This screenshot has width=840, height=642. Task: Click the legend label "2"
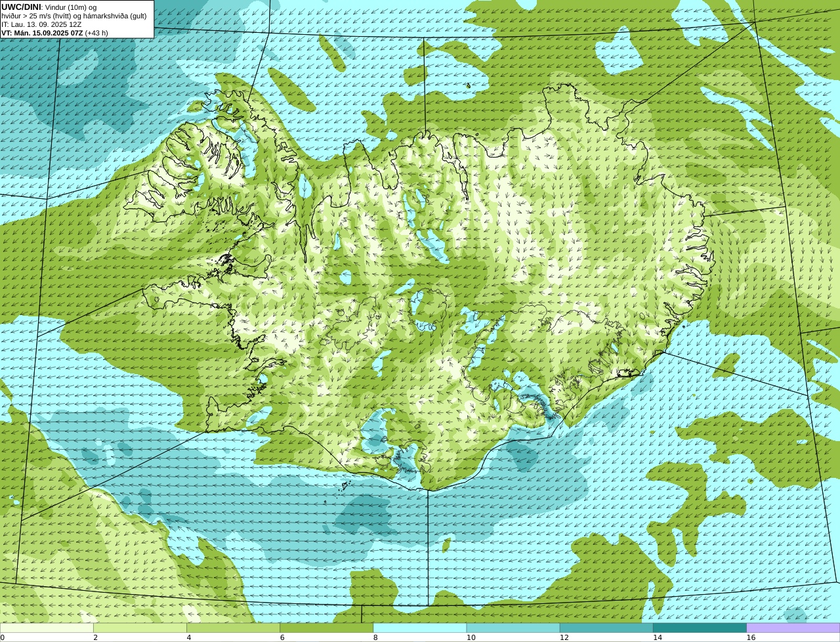(x=95, y=637)
